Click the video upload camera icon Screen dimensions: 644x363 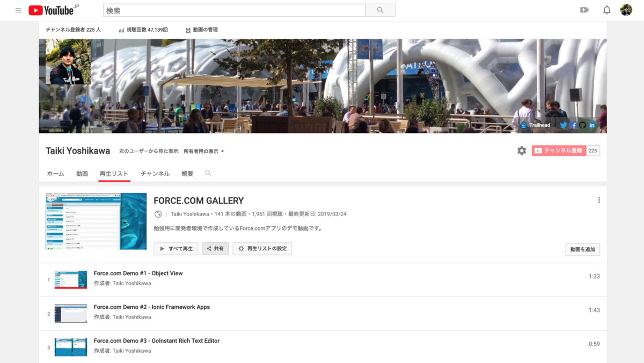coord(584,10)
